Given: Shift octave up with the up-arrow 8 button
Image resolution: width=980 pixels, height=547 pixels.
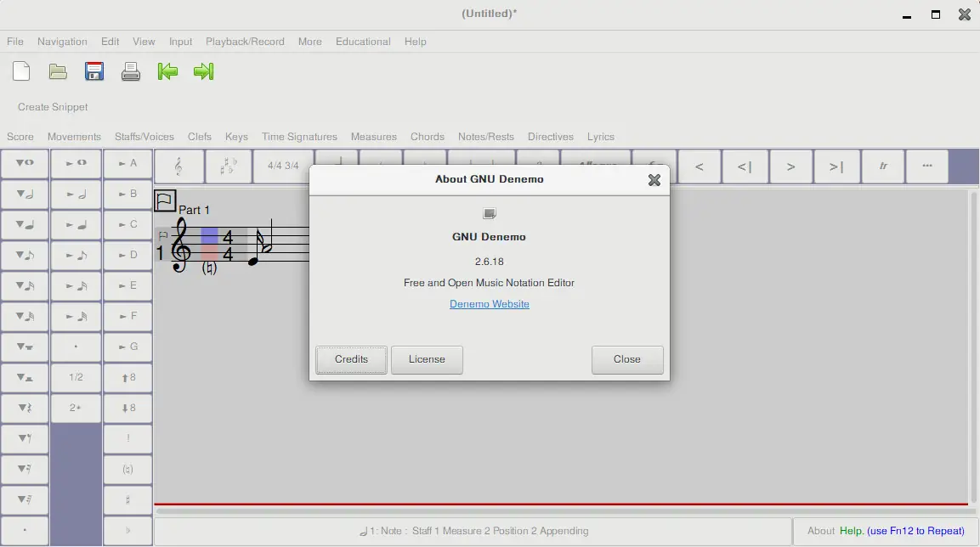Looking at the screenshot, I should pyautogui.click(x=127, y=377).
